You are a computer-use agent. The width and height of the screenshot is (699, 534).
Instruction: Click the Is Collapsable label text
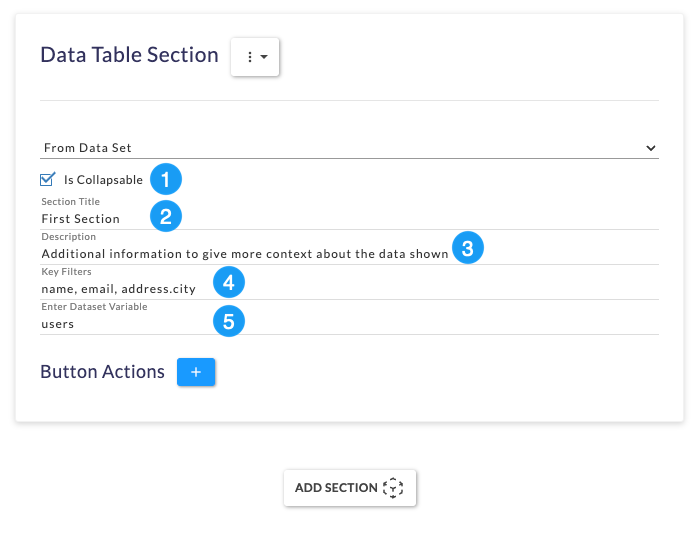click(103, 180)
